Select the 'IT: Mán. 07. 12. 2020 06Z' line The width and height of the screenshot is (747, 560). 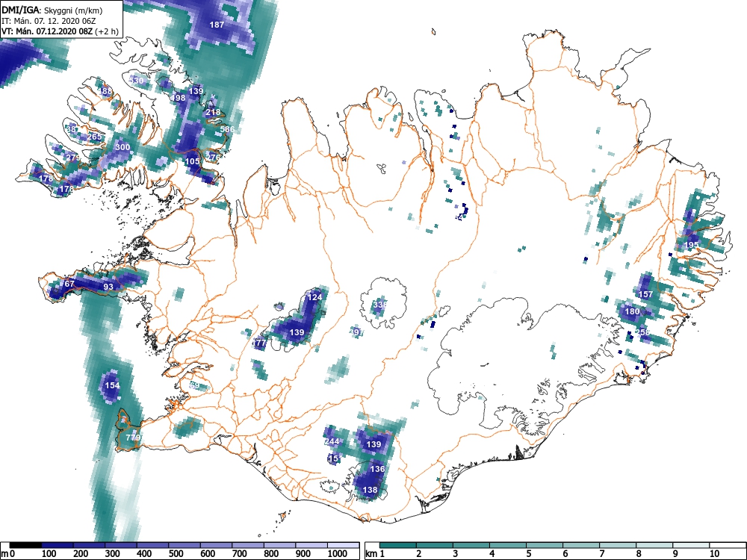(x=49, y=21)
